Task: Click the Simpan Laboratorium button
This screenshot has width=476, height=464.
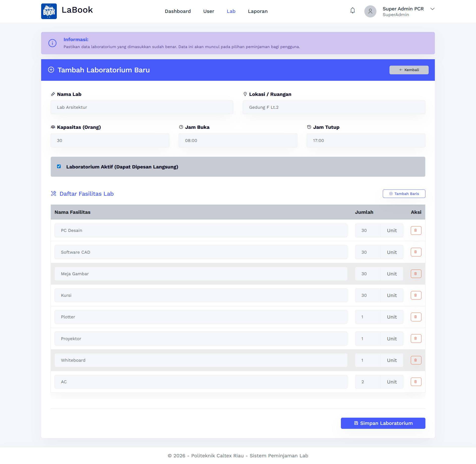Action: (x=383, y=423)
